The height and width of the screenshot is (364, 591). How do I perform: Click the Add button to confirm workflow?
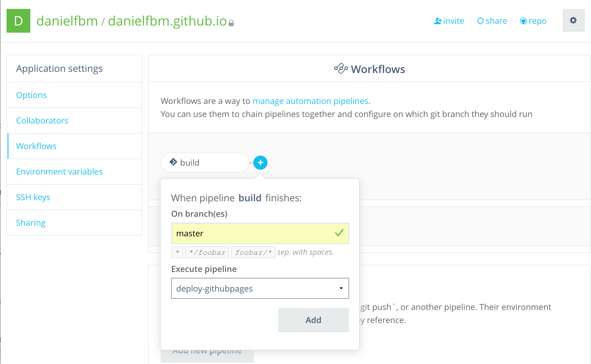(313, 320)
